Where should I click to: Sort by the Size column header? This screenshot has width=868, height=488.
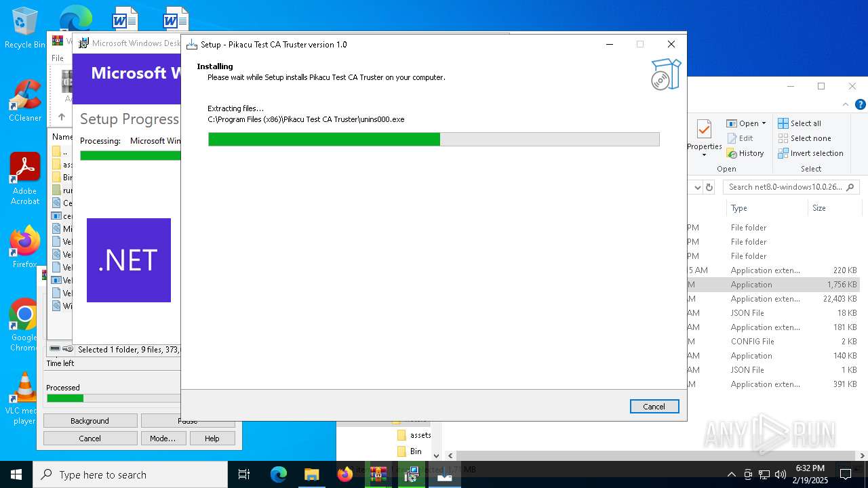(x=834, y=208)
